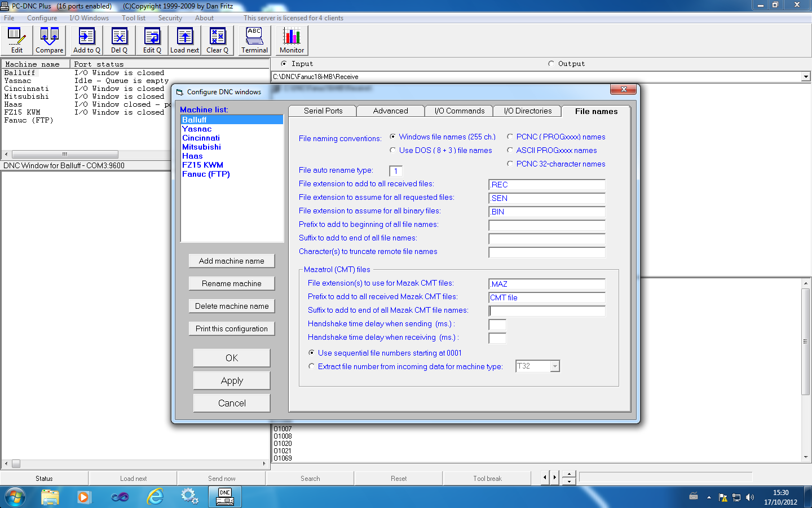Click the received files extension field .REC
The height and width of the screenshot is (508, 812).
[x=547, y=185]
